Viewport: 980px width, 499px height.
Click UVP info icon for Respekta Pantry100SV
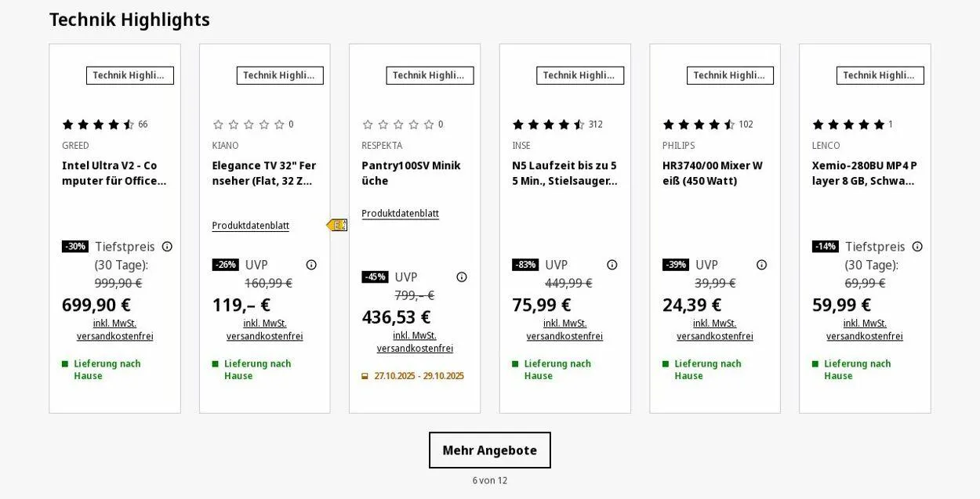tap(462, 277)
